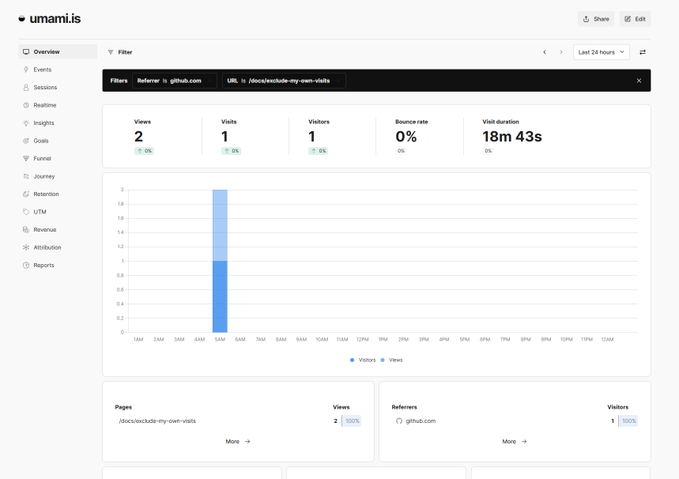Select the Realtime icon in sidebar
This screenshot has width=679, height=479.
coord(26,105)
